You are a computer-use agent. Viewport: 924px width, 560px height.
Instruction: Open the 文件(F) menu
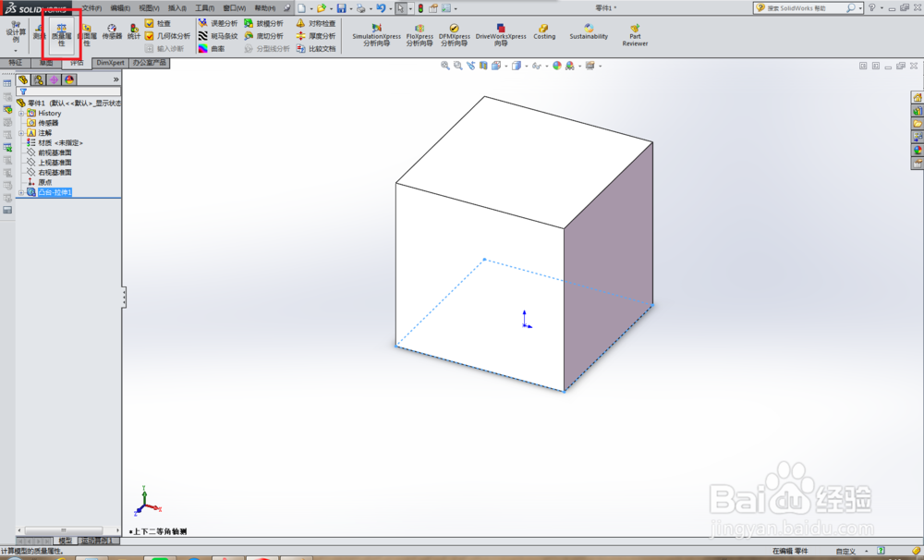coord(91,8)
